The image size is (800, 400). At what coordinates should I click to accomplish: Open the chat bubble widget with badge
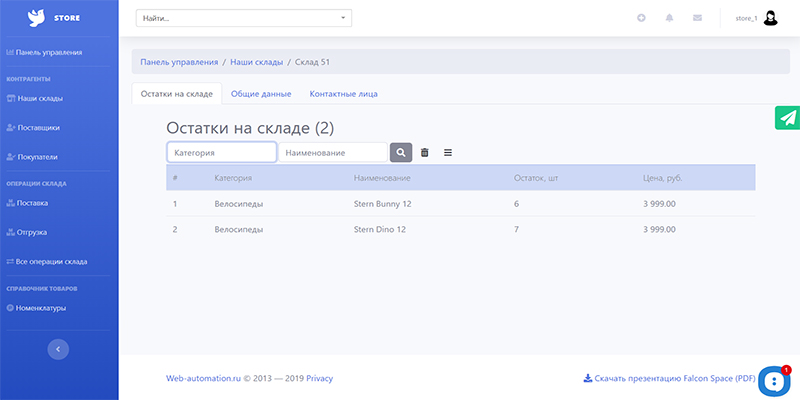[x=774, y=381]
